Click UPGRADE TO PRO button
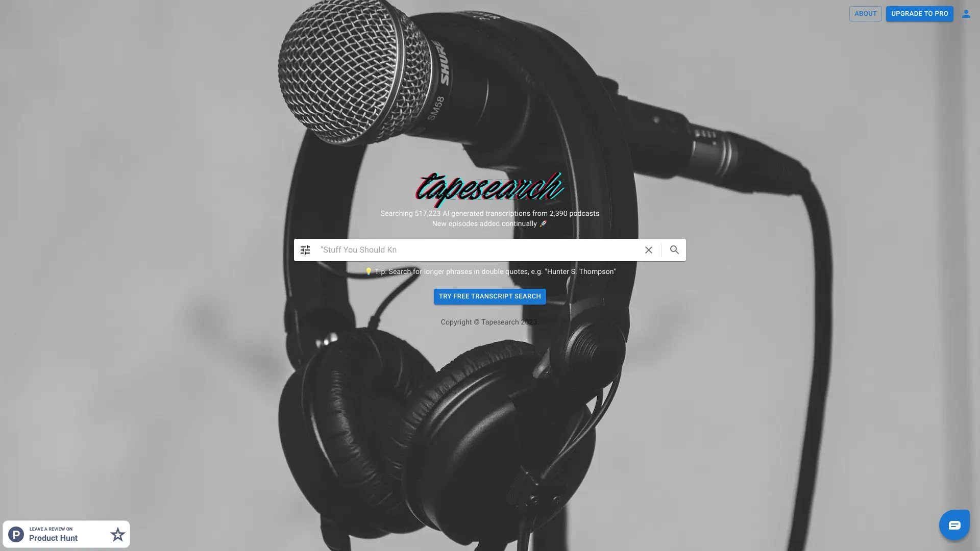980x551 pixels. coord(919,13)
